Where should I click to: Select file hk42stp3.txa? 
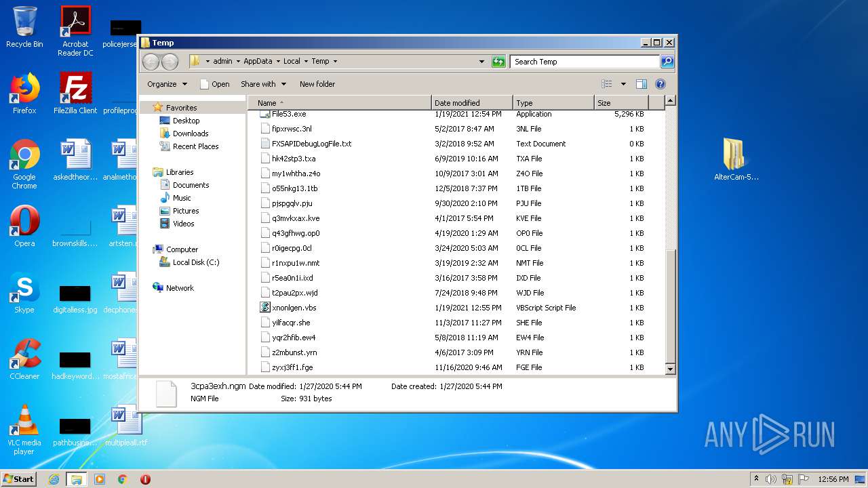pos(294,159)
